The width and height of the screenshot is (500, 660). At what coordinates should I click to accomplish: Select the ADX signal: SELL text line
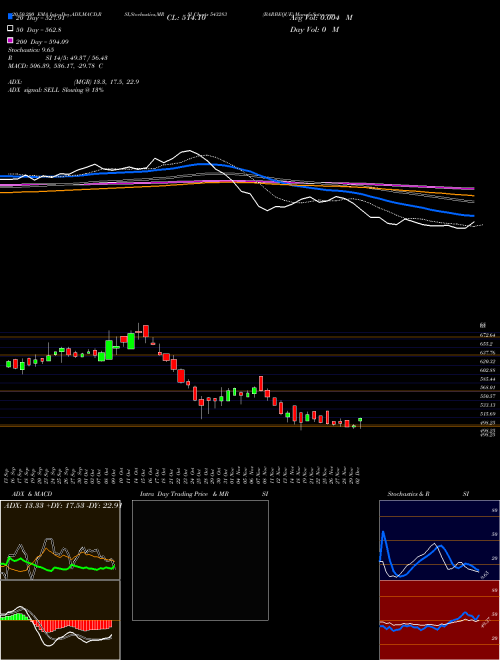(56, 90)
